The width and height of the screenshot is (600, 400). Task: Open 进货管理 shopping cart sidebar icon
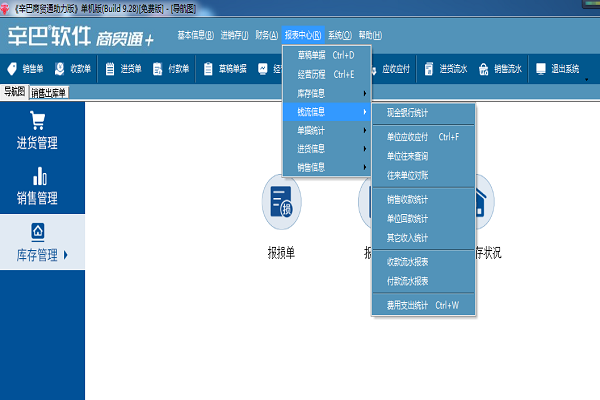[x=38, y=120]
